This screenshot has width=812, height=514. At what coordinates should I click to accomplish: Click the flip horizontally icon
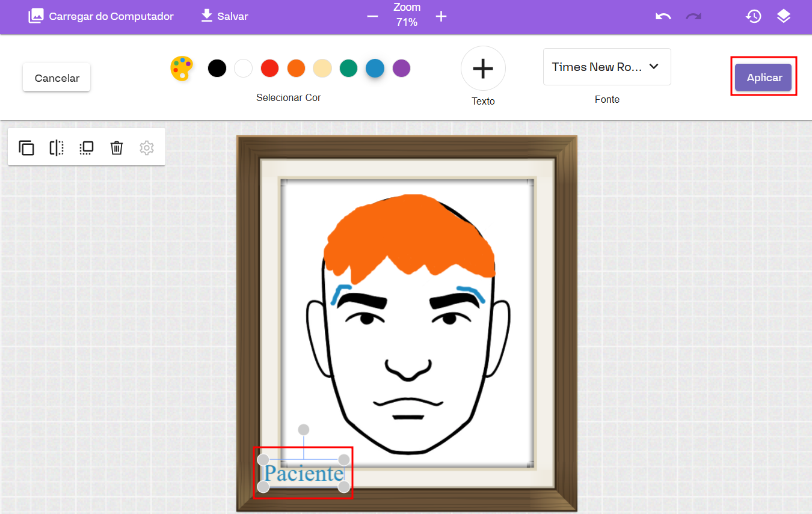tap(57, 148)
